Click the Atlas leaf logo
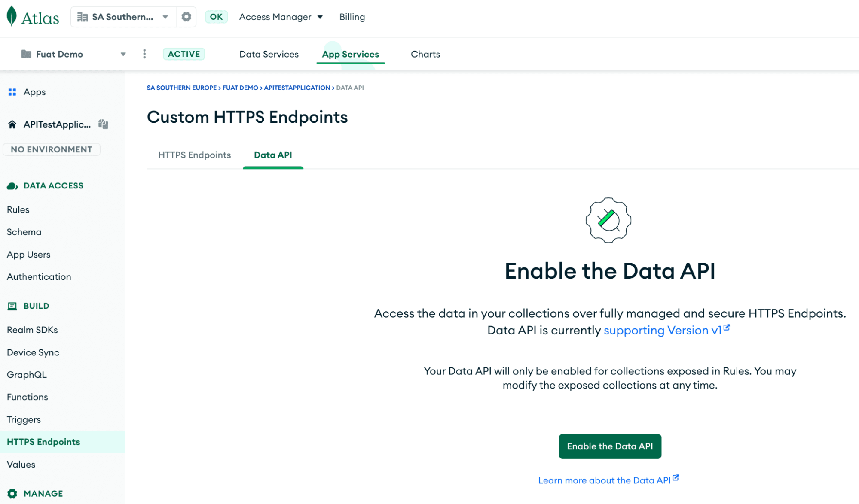Viewport: 859px width, 504px height. [x=12, y=16]
